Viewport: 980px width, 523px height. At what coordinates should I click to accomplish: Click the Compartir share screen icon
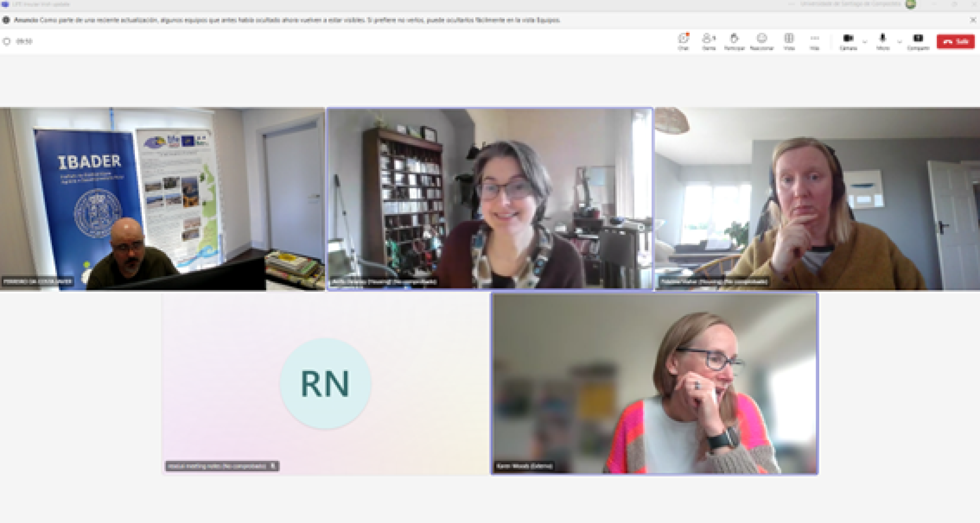[x=918, y=41]
